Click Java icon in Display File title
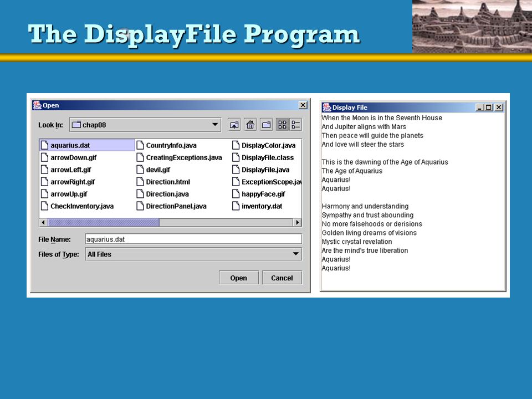The width and height of the screenshot is (532, 399). coord(327,107)
